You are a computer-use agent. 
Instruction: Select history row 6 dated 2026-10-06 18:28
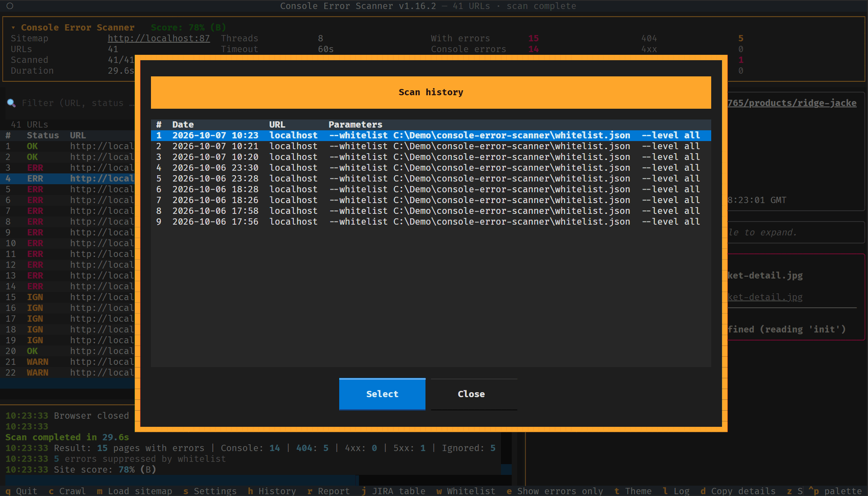click(x=431, y=189)
